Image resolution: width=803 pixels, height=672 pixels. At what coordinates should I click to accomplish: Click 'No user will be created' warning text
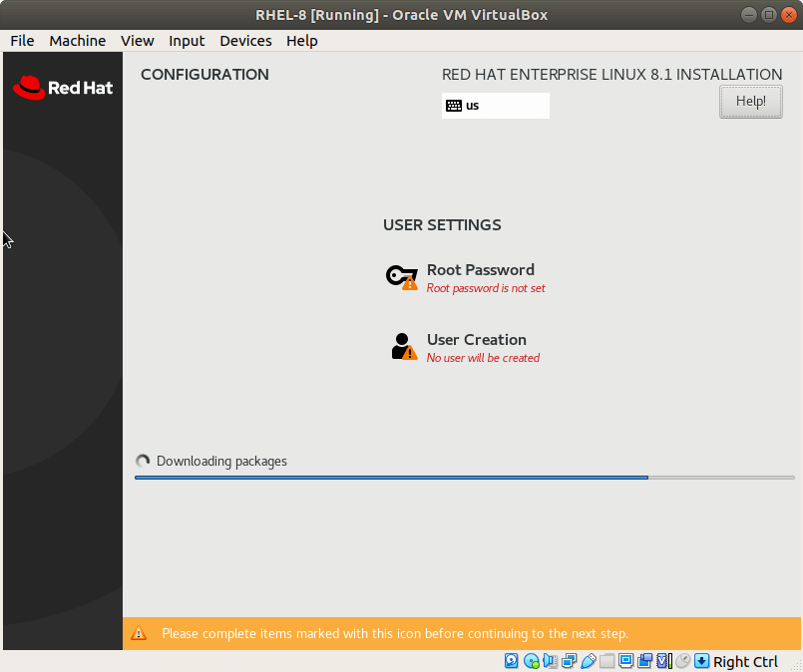483,358
